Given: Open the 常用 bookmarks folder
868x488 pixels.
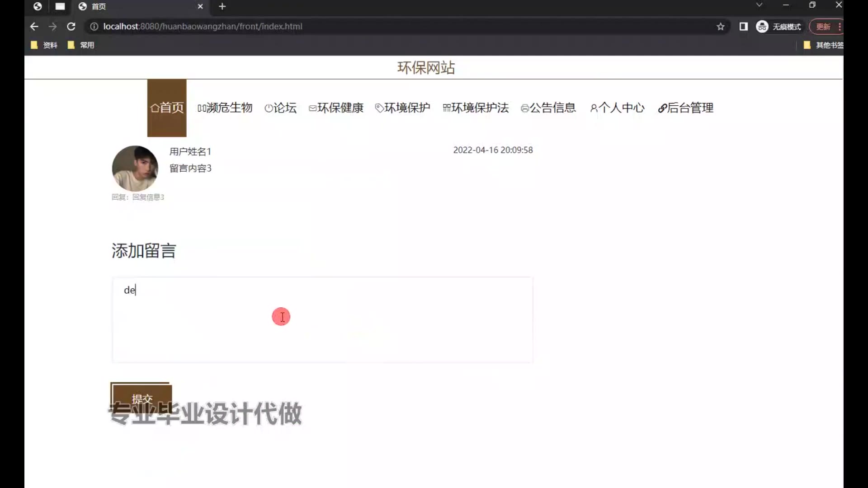Looking at the screenshot, I should coord(81,45).
